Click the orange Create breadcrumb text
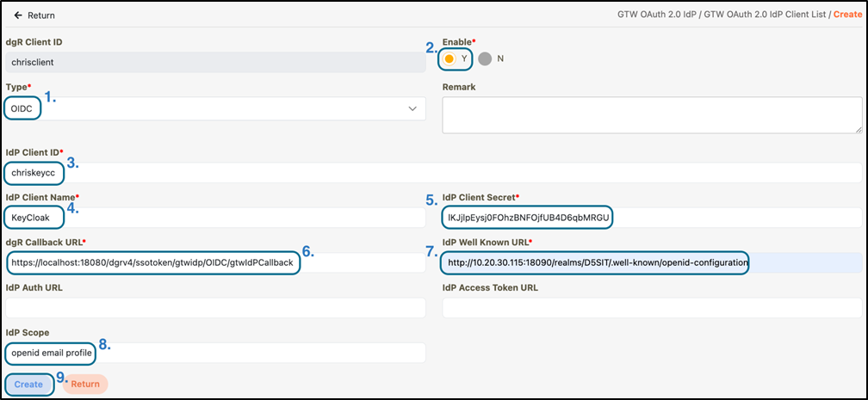This screenshot has height=400, width=868. [x=847, y=15]
